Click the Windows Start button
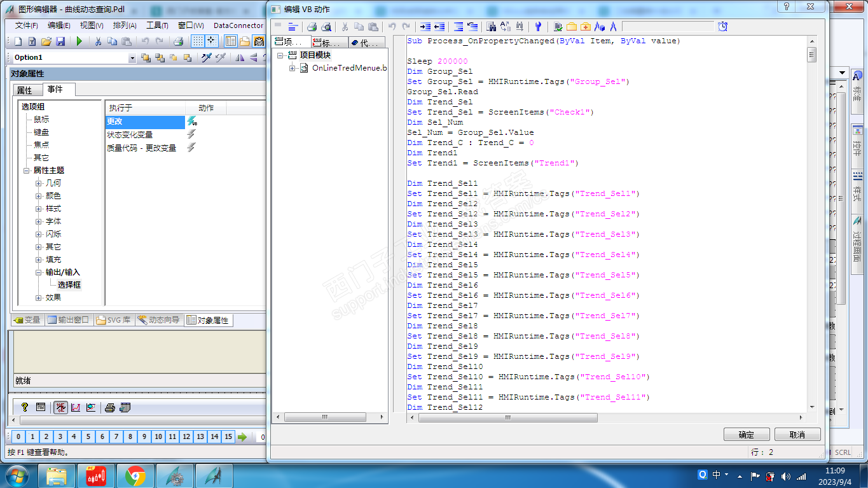Screen dimensions: 868x488 (x=16, y=476)
